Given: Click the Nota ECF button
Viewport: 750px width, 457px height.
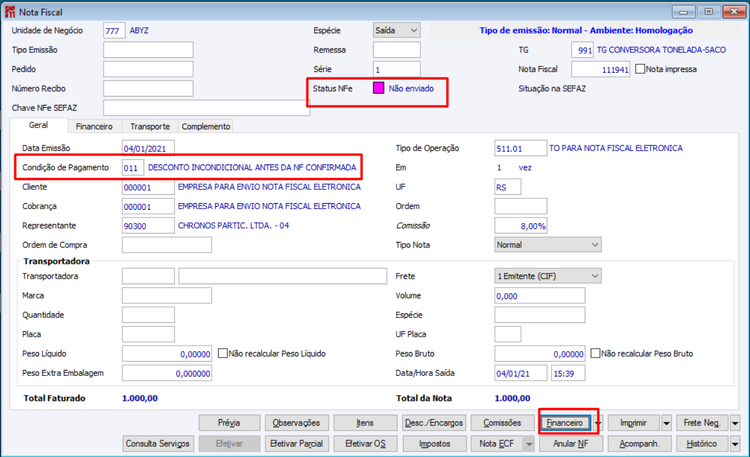Looking at the screenshot, I should pos(497,444).
